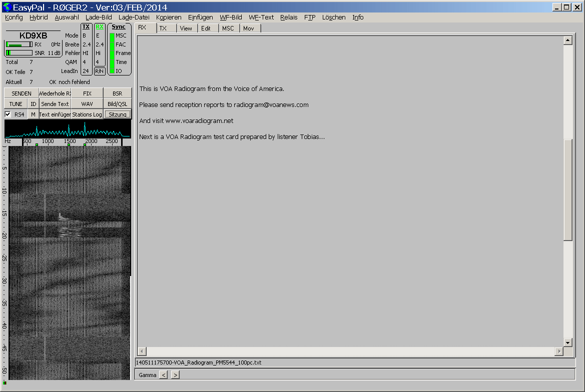This screenshot has height=392, width=585.
Task: Click the R/N indicator below RX column
Action: (x=100, y=71)
